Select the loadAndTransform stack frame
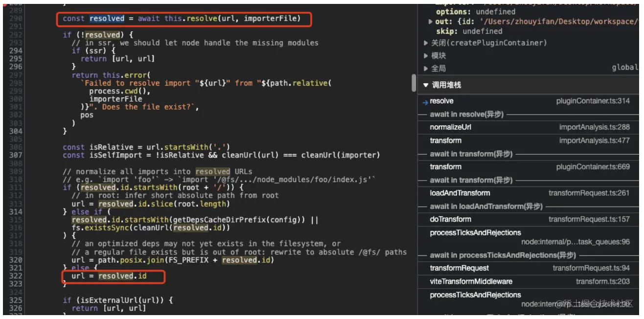644x319 pixels. click(x=459, y=193)
